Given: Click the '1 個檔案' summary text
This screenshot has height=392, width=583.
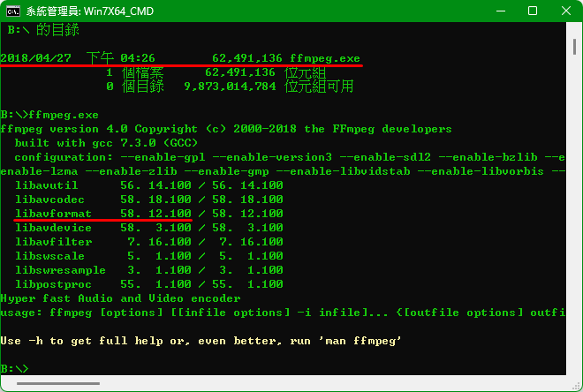Looking at the screenshot, I should click(x=134, y=72).
